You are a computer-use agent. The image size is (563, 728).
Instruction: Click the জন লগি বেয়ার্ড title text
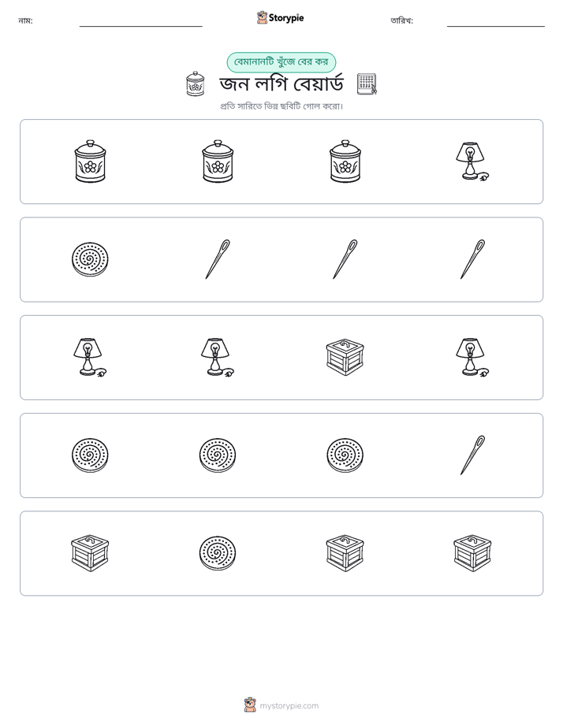pyautogui.click(x=281, y=84)
